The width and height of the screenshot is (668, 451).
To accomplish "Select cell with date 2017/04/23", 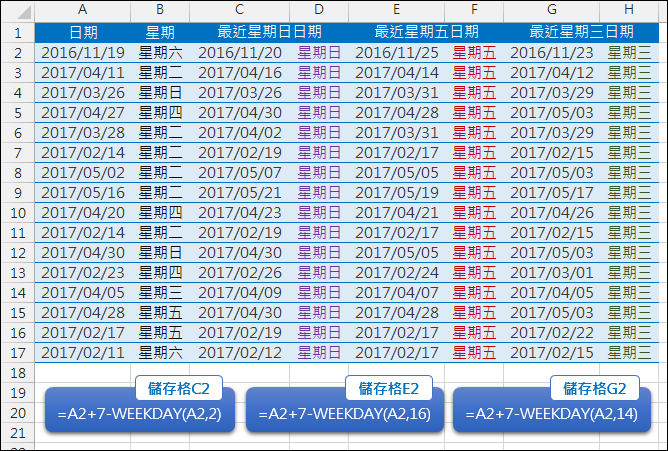I will [x=240, y=213].
